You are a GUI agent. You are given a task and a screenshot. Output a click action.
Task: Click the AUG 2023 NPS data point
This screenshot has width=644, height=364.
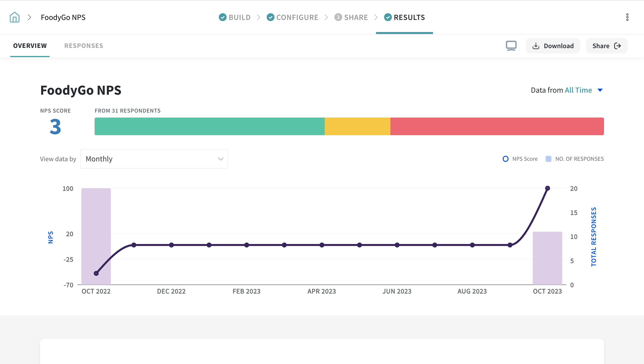[472, 245]
